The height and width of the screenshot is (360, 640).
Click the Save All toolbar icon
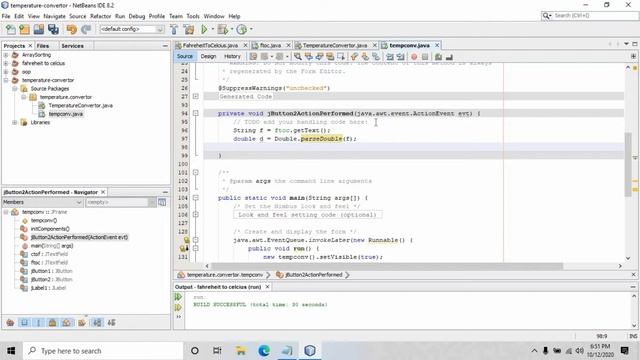[53, 29]
